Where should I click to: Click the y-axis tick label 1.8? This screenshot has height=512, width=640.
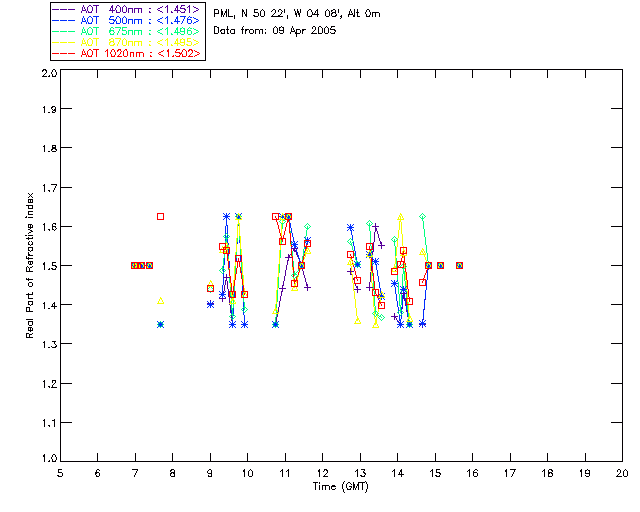tap(49, 148)
